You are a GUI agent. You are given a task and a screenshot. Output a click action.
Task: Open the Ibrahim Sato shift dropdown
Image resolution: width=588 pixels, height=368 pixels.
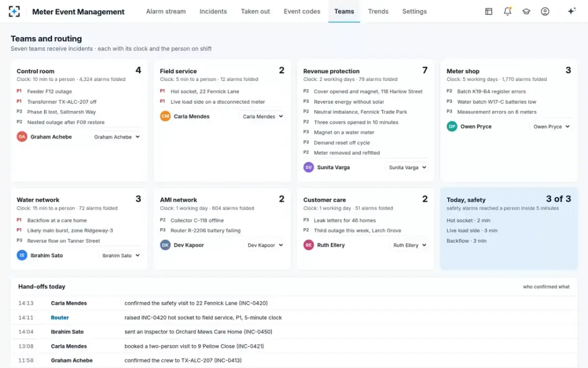(x=121, y=255)
